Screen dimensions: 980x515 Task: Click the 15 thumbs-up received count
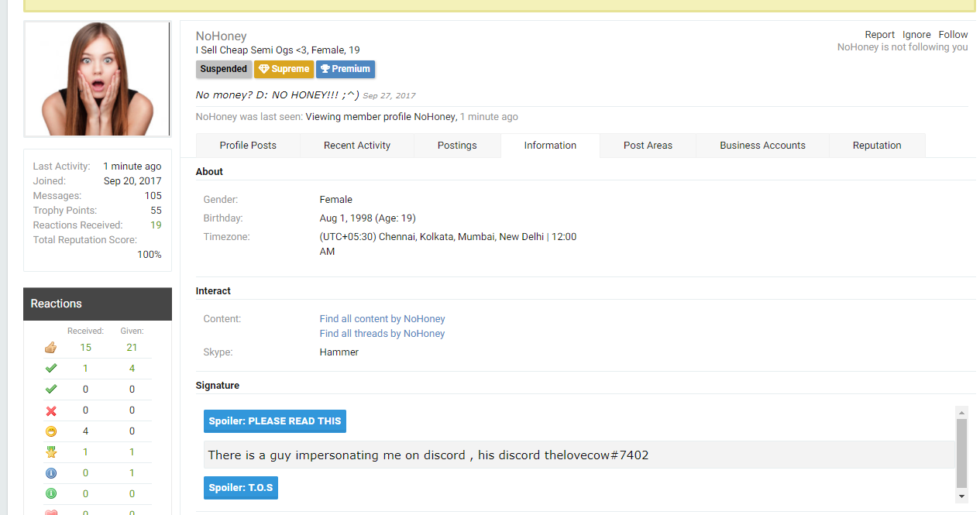(85, 348)
